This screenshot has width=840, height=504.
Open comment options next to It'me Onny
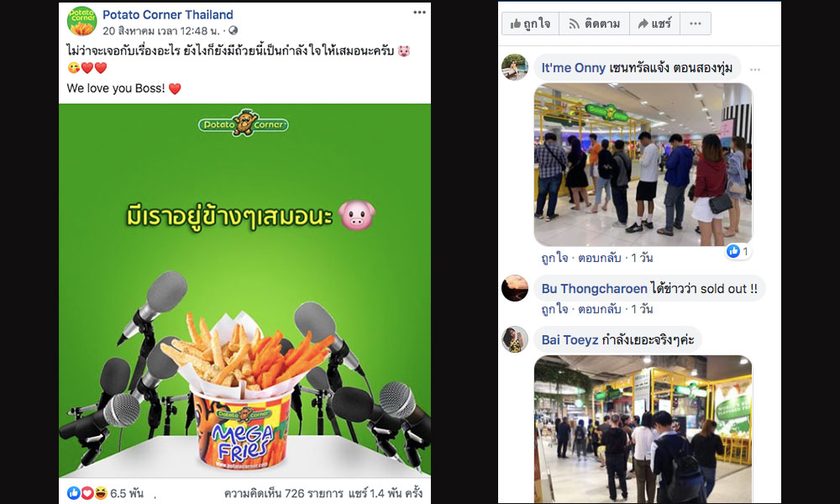pyautogui.click(x=755, y=70)
